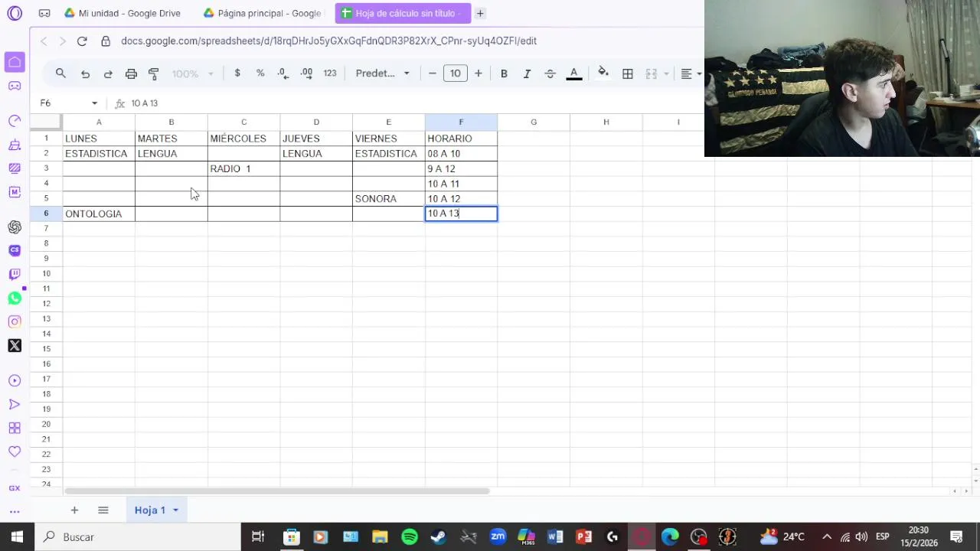980x551 pixels.
Task: Redo the last action
Action: point(108,73)
